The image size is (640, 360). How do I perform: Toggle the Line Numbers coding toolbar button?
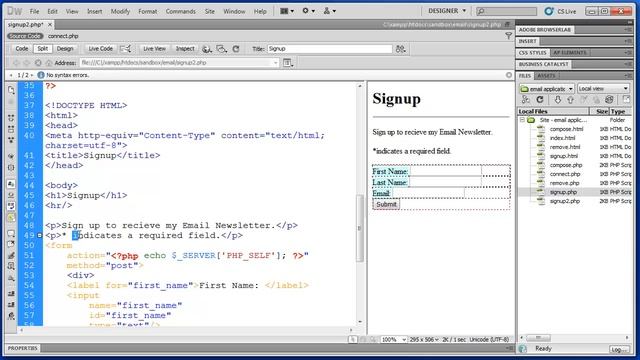11,184
